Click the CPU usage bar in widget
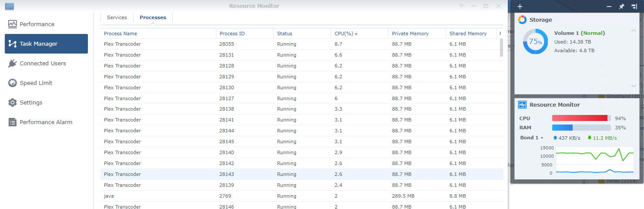This screenshot has height=209, width=644. 581,118
